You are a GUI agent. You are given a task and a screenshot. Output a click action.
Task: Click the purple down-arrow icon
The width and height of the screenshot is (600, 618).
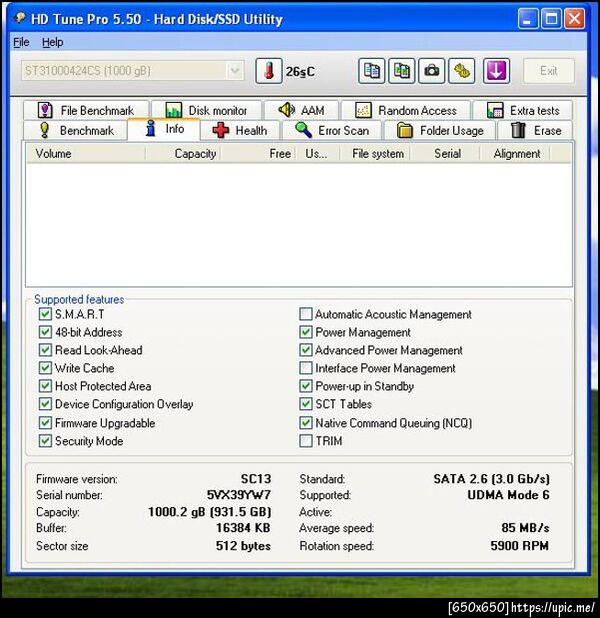(496, 71)
